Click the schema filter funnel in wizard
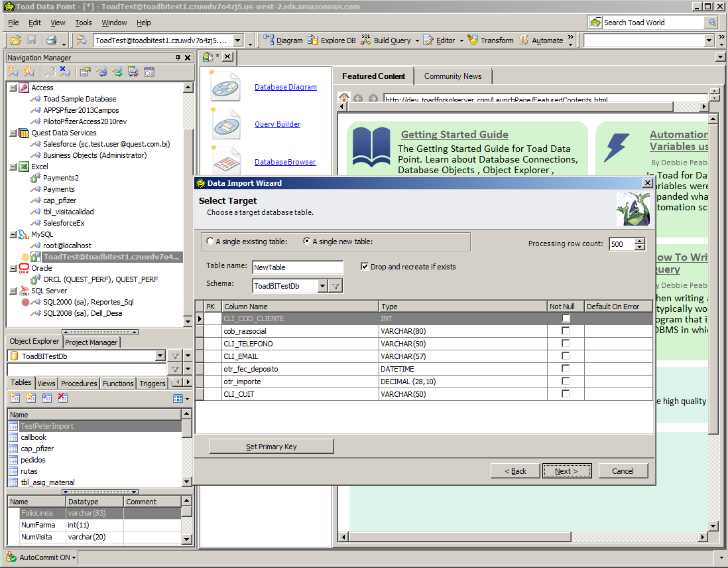This screenshot has height=568, width=728. tap(335, 286)
